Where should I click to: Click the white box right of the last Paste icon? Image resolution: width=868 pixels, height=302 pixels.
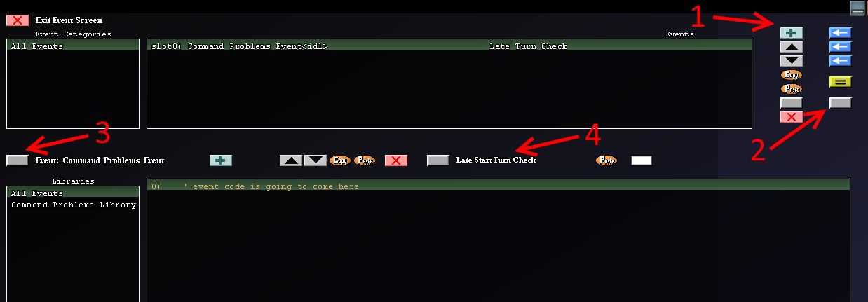[641, 160]
